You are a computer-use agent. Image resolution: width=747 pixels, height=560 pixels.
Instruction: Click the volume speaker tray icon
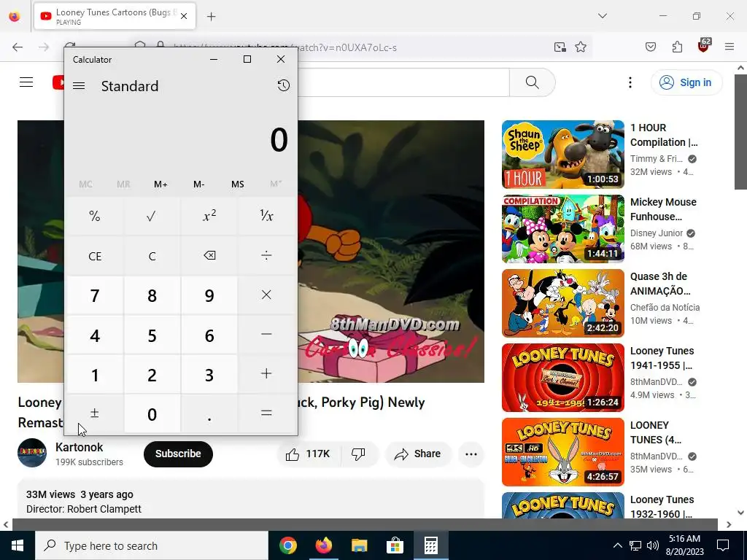653,545
